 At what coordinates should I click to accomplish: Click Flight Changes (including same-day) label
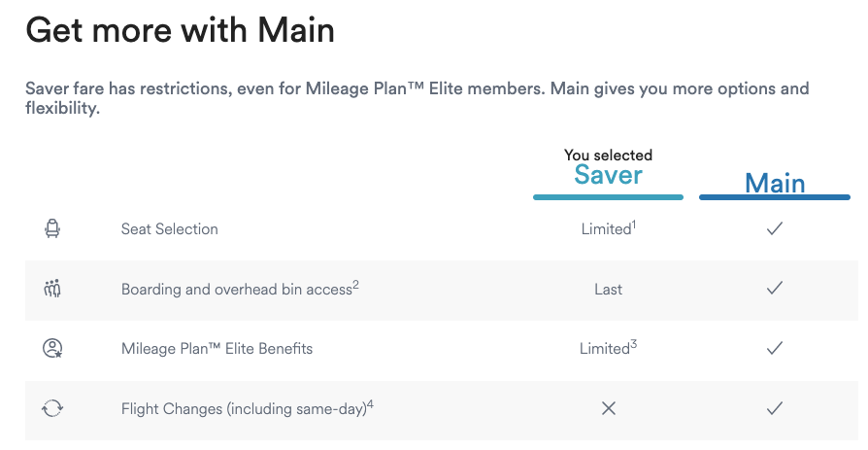[x=244, y=408]
